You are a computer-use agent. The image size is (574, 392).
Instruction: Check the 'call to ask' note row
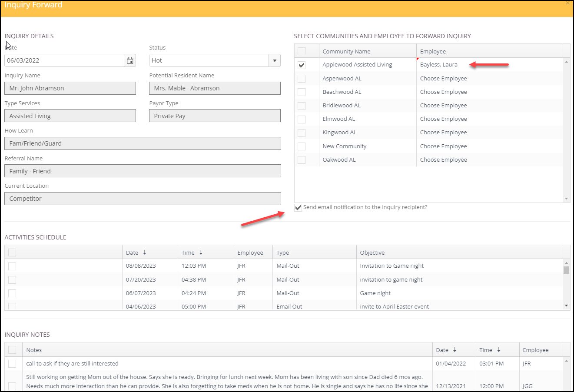[x=12, y=363]
